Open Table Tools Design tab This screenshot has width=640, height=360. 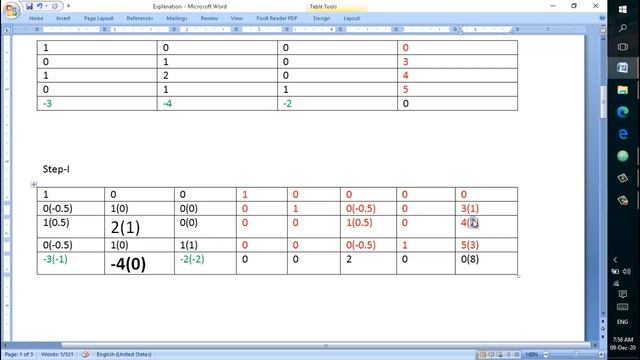point(321,18)
